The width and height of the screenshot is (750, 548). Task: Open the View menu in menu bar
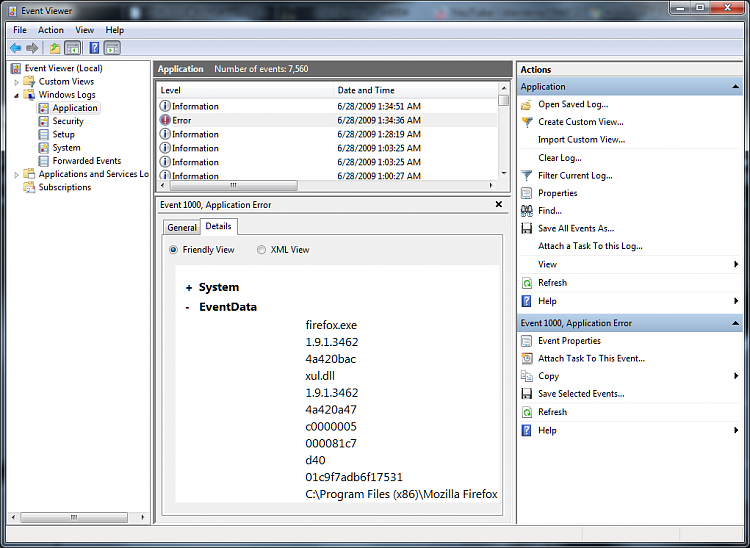pyautogui.click(x=85, y=30)
